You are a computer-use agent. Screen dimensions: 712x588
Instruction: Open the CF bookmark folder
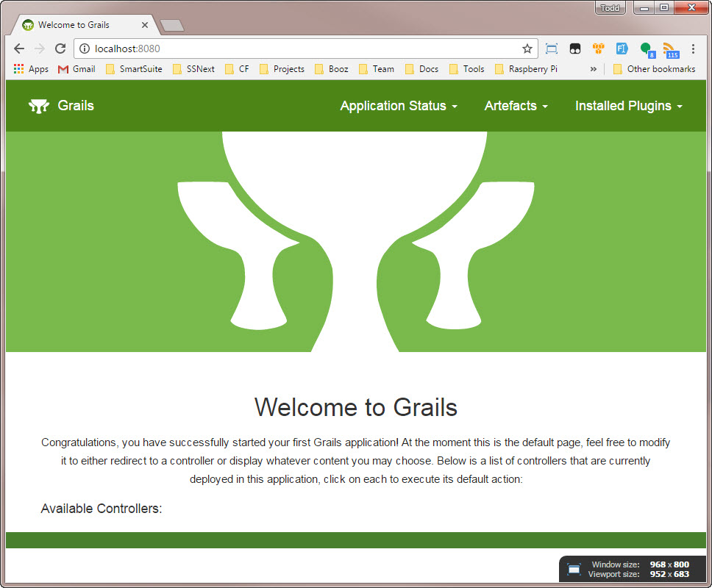click(237, 69)
